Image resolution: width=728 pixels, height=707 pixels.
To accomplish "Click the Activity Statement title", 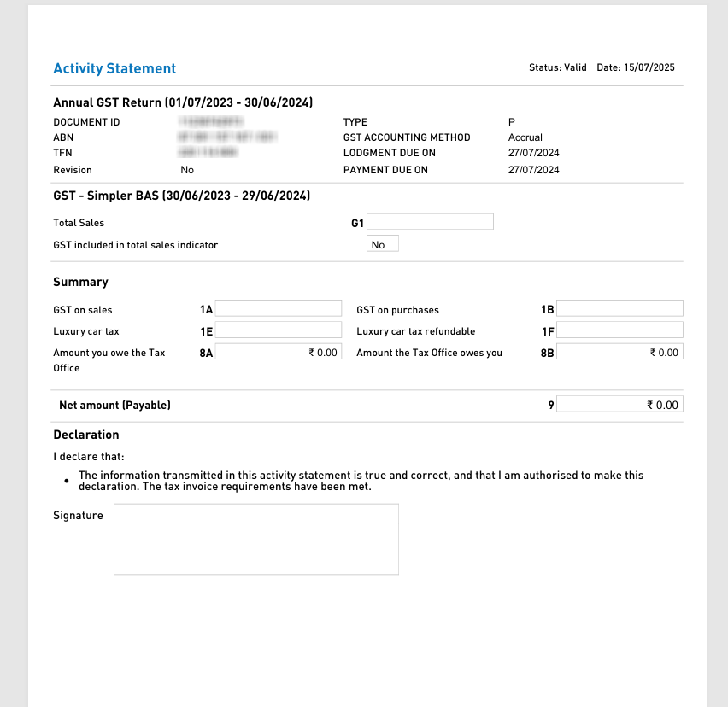I will [x=114, y=68].
